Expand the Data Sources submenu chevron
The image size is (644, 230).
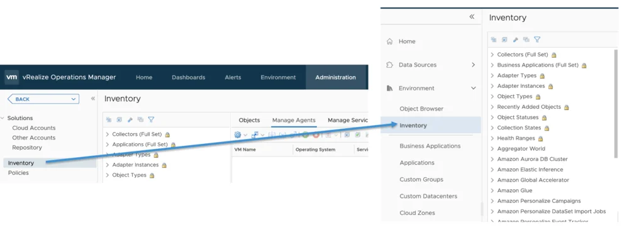(x=473, y=65)
